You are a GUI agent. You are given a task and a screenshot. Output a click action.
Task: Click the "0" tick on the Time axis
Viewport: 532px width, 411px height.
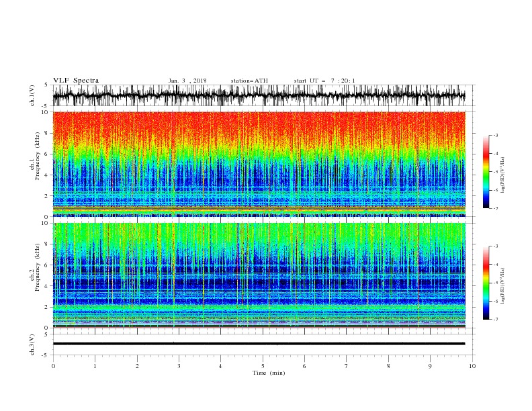point(53,366)
